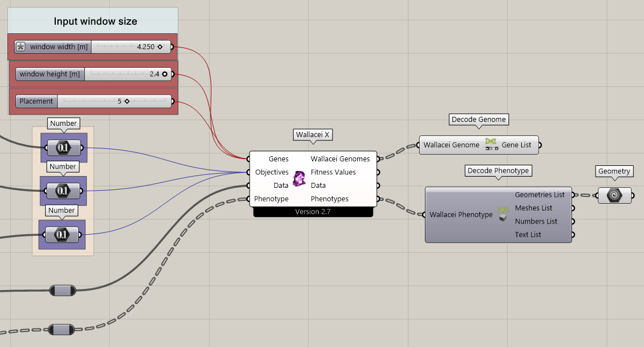
Task: Click the middle Number component's 0.1 icon
Action: [x=64, y=191]
